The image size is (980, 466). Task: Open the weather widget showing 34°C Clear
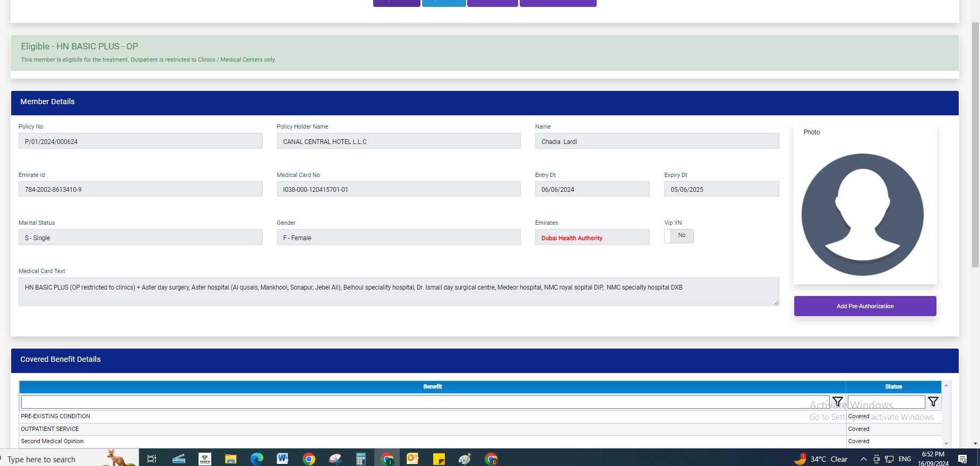tap(821, 459)
